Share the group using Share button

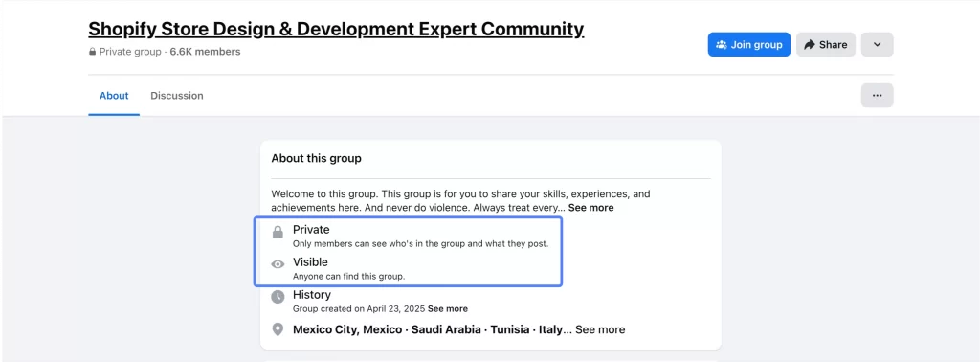click(826, 44)
